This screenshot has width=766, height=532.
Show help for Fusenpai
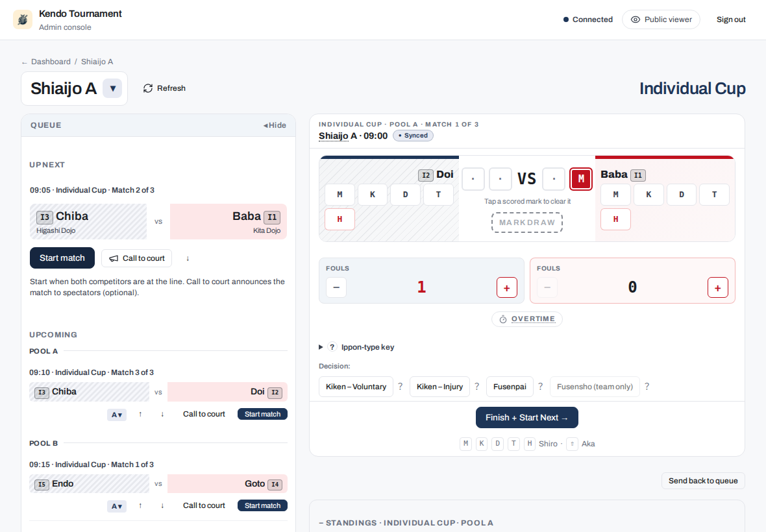point(540,387)
